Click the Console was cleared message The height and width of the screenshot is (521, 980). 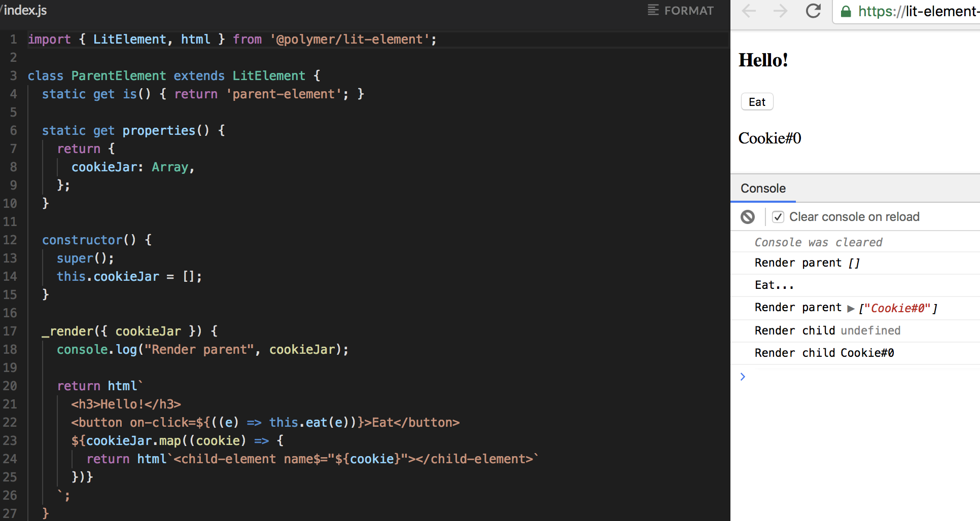[x=818, y=242]
